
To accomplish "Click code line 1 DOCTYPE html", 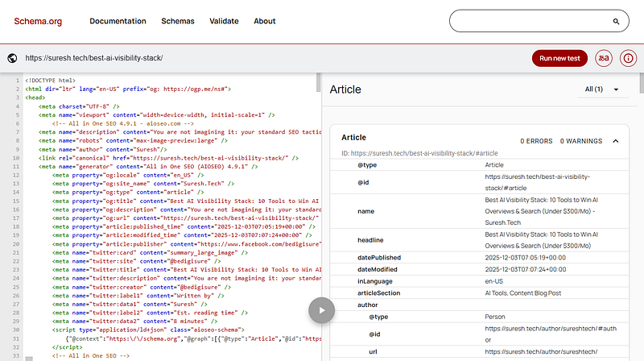I will 50,80.
